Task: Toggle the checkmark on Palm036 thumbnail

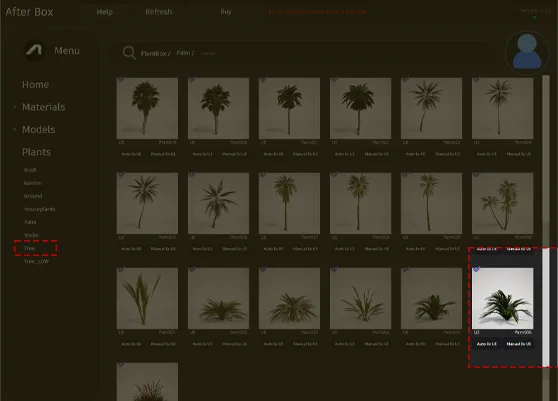Action: pos(476,269)
